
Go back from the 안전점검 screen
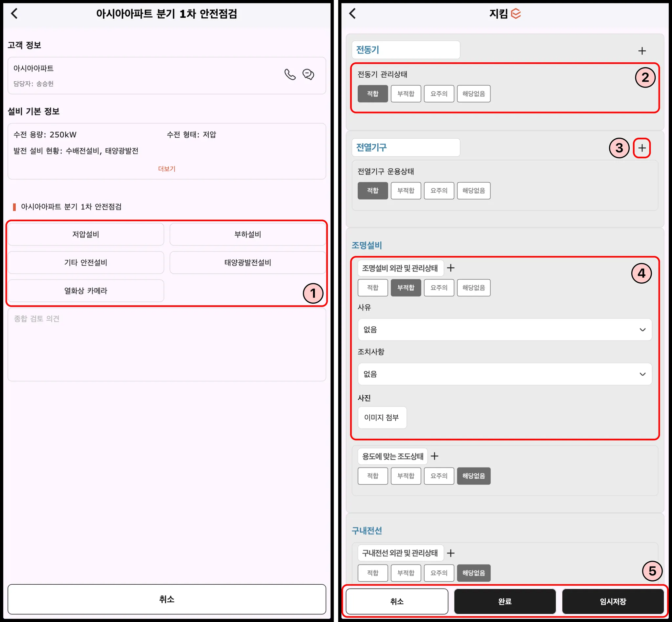pos(14,14)
